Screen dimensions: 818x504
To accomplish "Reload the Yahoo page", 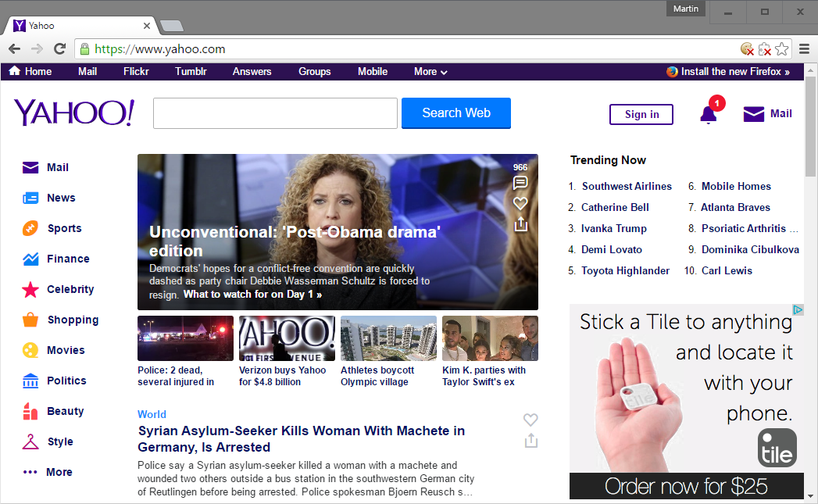I will tap(60, 49).
